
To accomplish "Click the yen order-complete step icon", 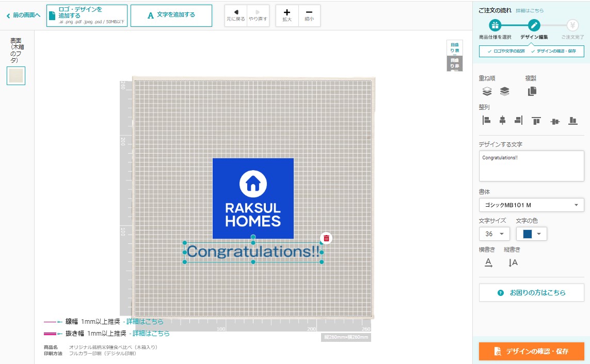I will (x=572, y=26).
